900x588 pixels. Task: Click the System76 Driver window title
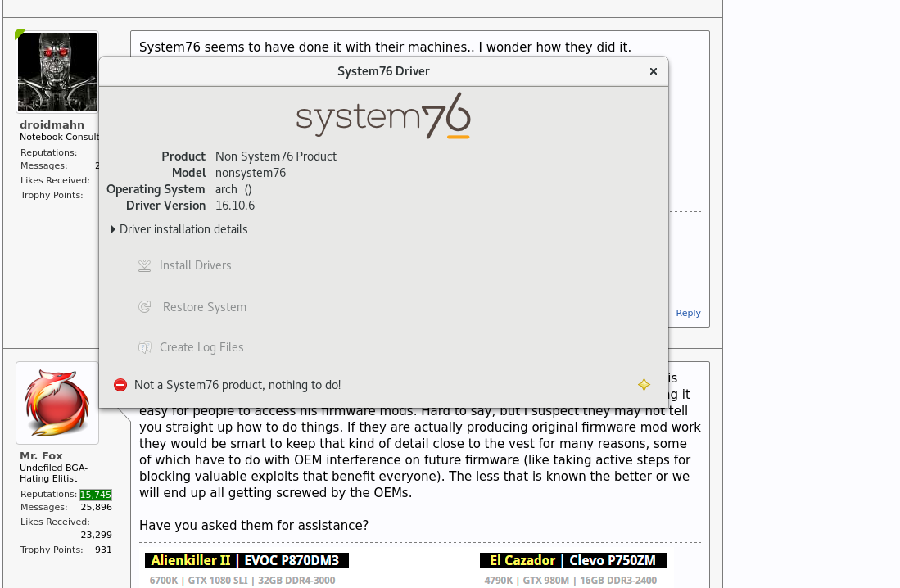coord(383,71)
